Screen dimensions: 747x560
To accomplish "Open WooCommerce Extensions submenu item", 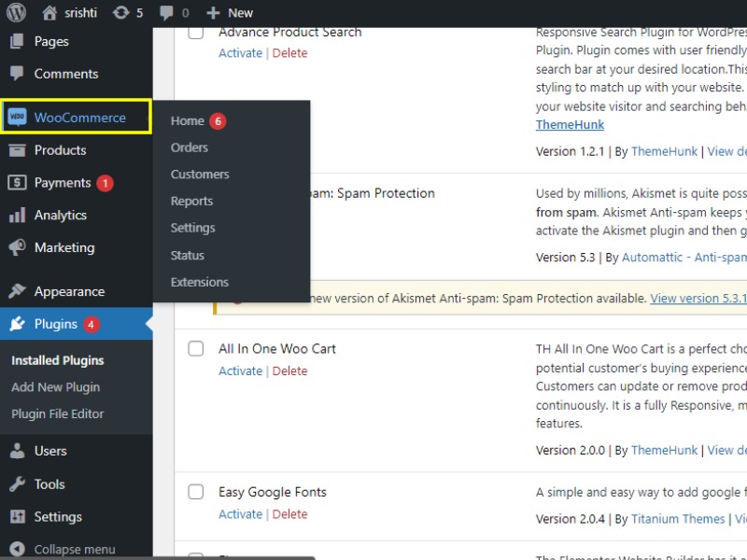I will pyautogui.click(x=200, y=282).
